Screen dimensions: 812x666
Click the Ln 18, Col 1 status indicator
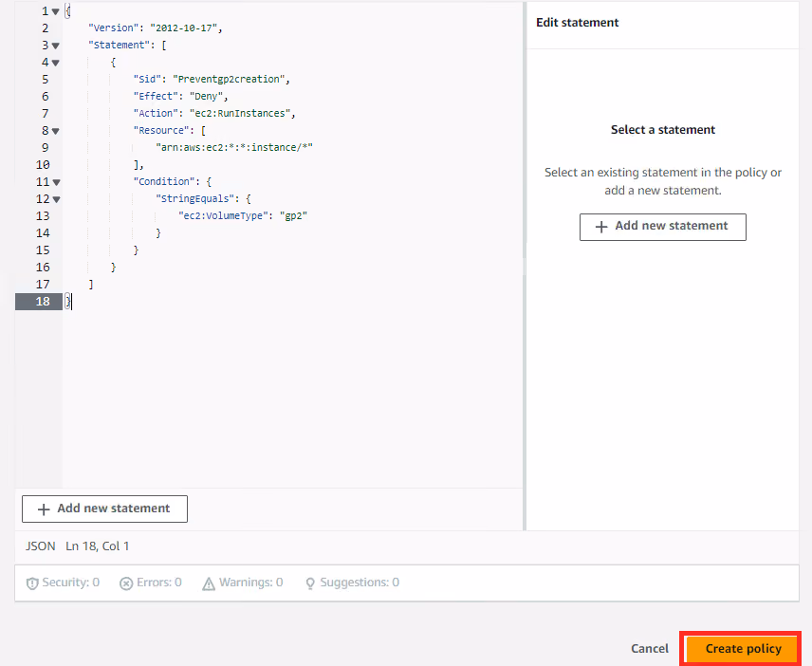coord(98,546)
